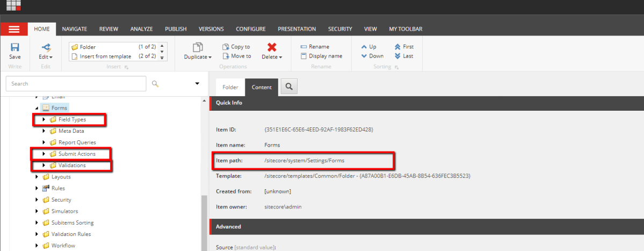Click the search magnifier tab icon
The height and width of the screenshot is (251, 644).
[288, 87]
